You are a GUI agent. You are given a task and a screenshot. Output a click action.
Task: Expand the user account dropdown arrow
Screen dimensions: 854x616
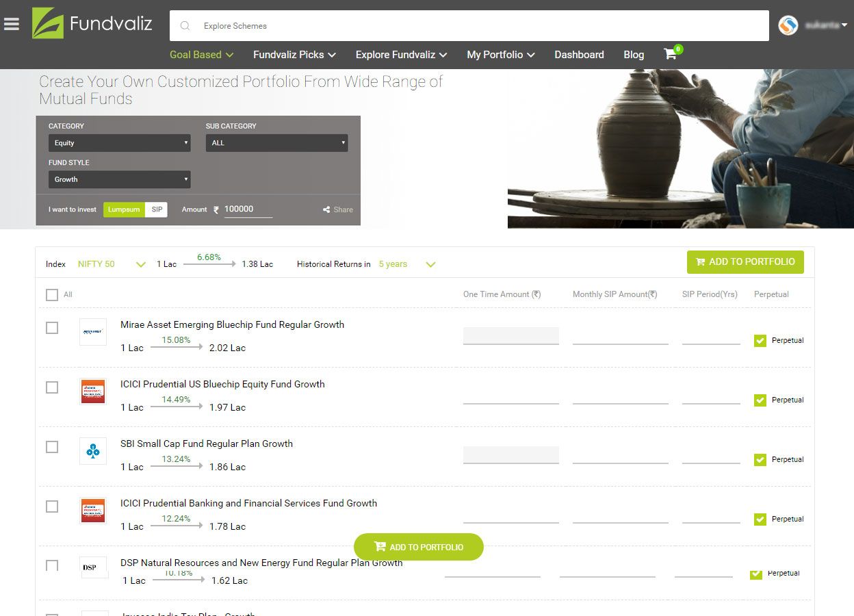[x=844, y=25]
